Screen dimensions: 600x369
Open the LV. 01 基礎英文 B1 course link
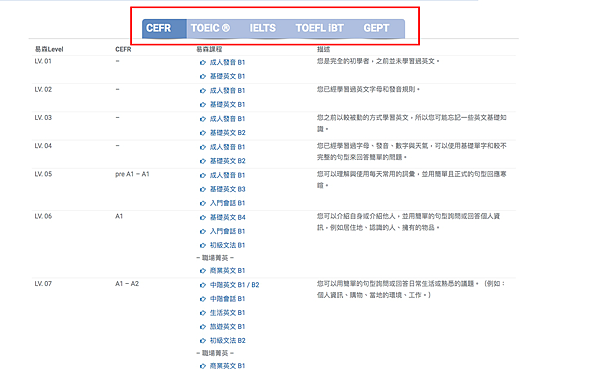[227, 76]
